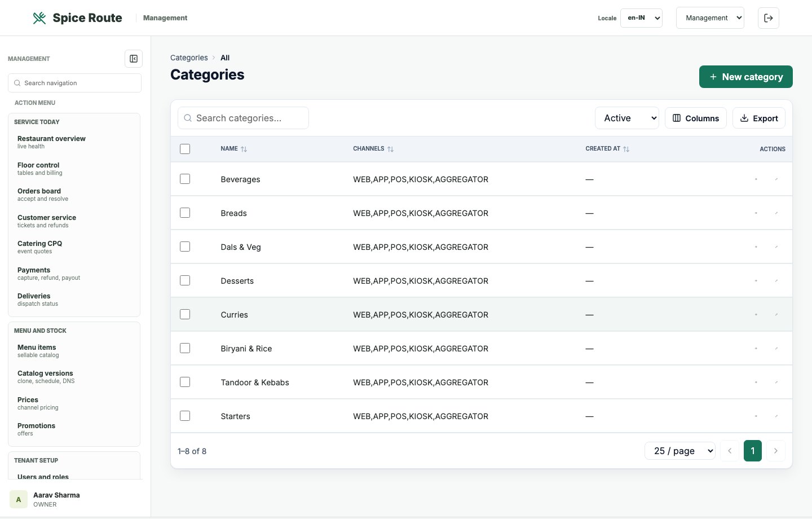
Task: Open the Columns chooser button
Action: [696, 118]
